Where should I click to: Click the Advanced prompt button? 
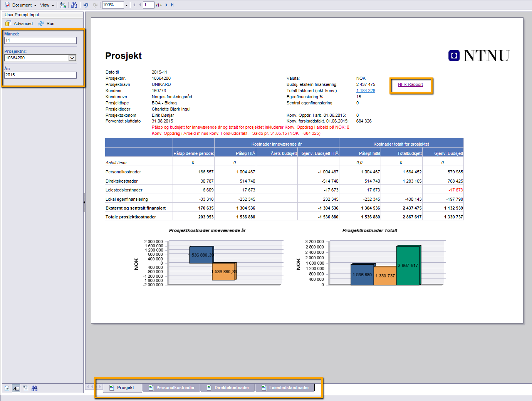[x=19, y=23]
